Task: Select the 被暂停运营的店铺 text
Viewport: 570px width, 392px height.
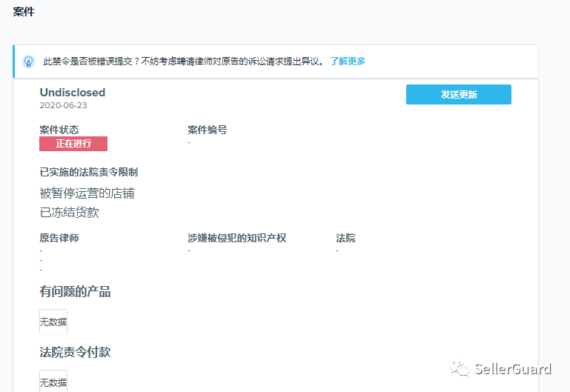Action: (87, 193)
